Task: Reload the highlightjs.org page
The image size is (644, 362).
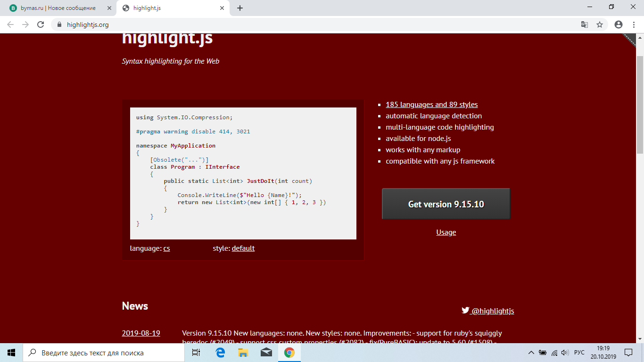Action: coord(41,25)
